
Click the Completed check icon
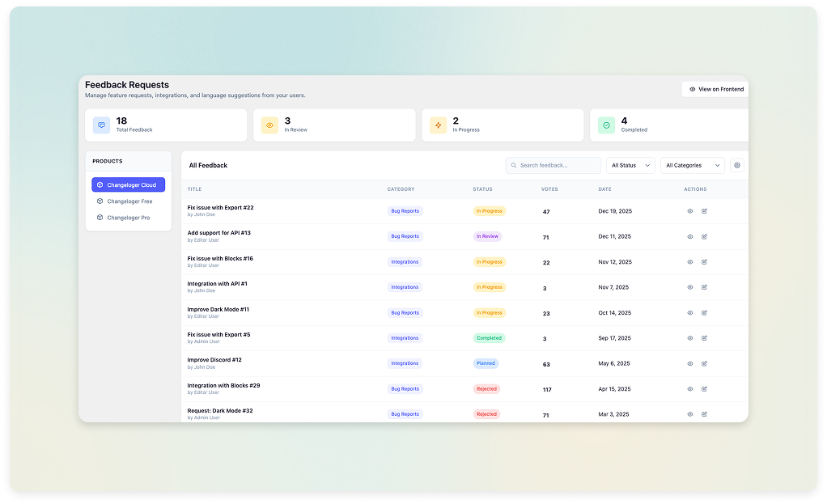tap(605, 125)
